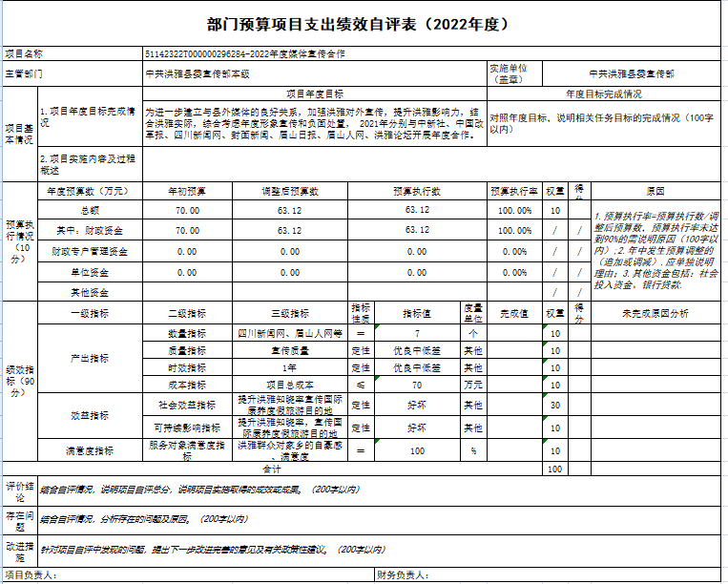The image size is (728, 584).
Task: Click the 预算执行数 column header
Action: [x=417, y=191]
